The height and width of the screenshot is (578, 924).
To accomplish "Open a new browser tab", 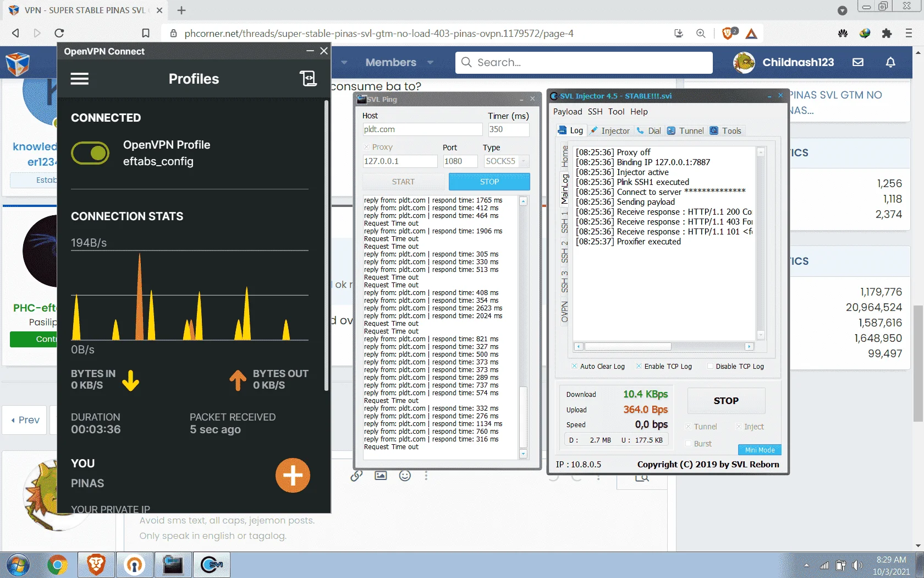I will point(182,10).
